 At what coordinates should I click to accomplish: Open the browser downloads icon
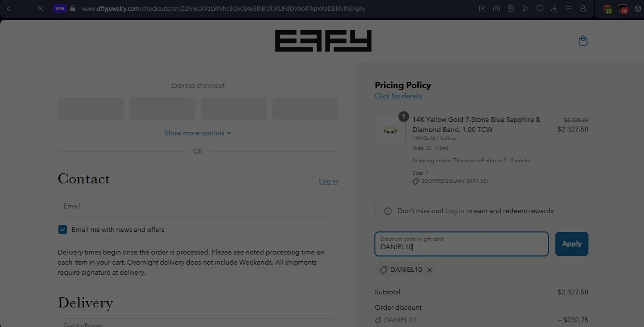pyautogui.click(x=554, y=9)
